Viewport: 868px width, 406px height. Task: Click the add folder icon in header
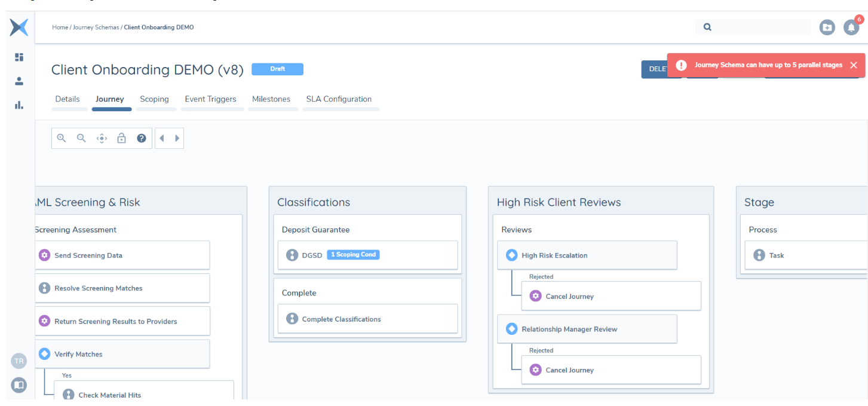click(x=827, y=27)
